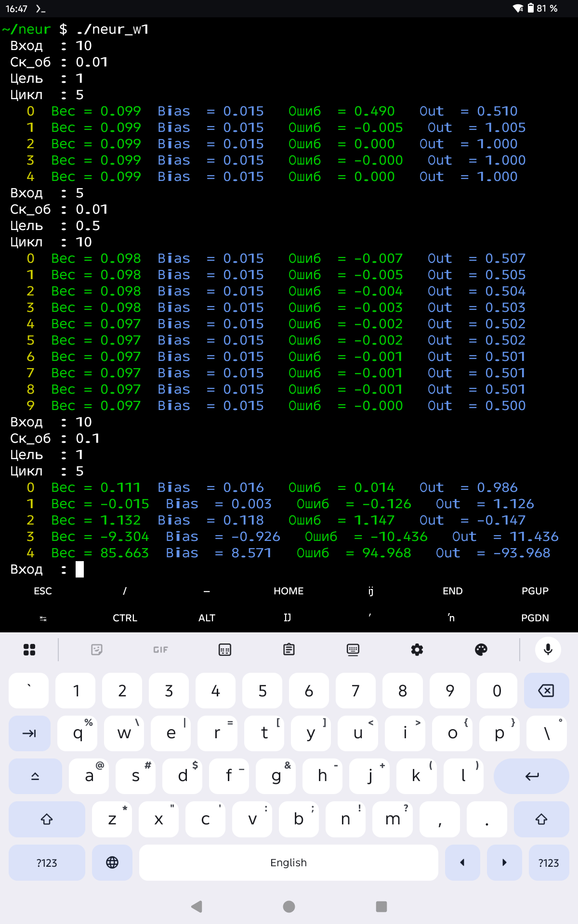Image resolution: width=578 pixels, height=924 pixels.
Task: Tap the right Shift key
Action: (x=541, y=819)
